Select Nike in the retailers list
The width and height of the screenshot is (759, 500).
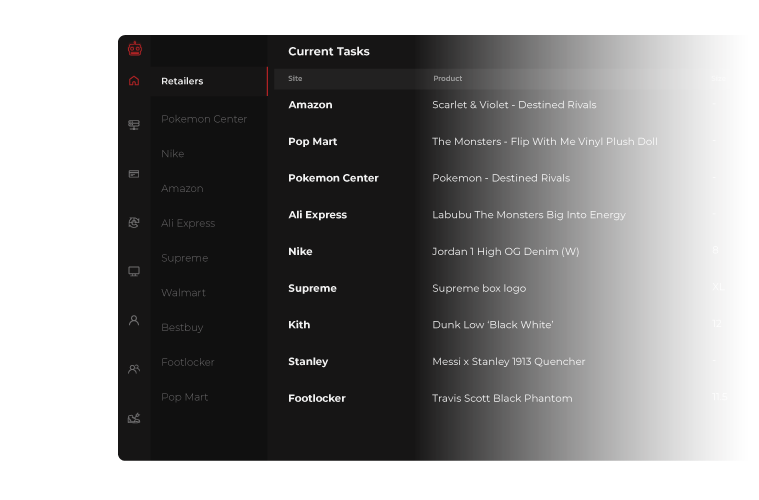(x=172, y=154)
